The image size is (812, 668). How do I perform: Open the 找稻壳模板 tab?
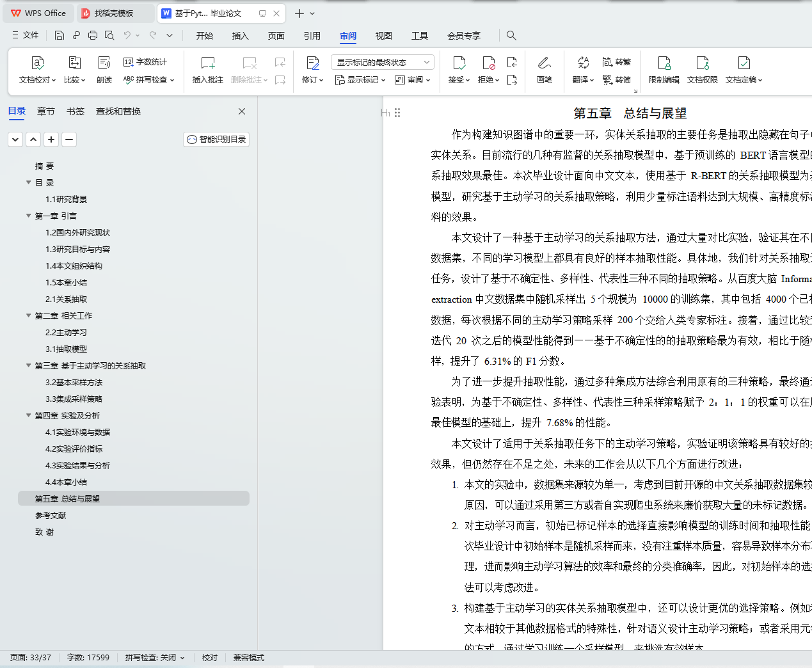pyautogui.click(x=115, y=13)
